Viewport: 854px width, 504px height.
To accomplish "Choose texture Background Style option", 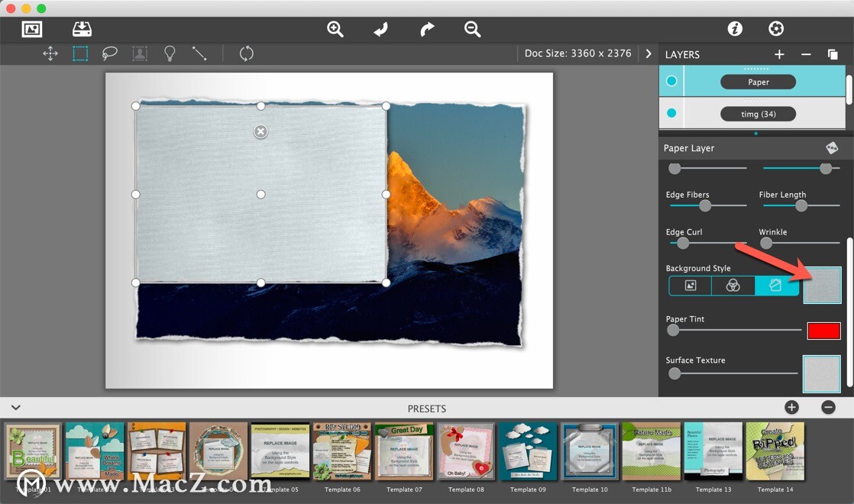I will pos(776,286).
